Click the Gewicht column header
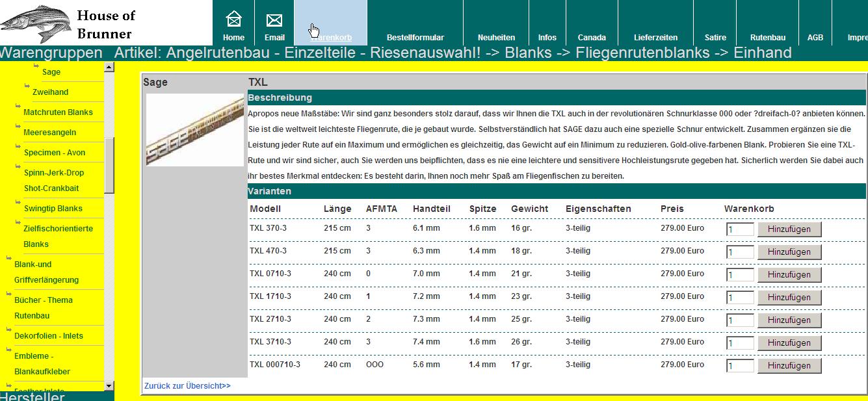Viewport: 868px width, 401px height. click(x=529, y=209)
